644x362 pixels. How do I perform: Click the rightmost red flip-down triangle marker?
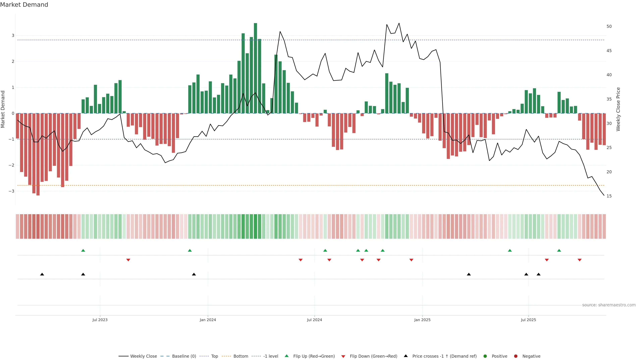point(579,260)
